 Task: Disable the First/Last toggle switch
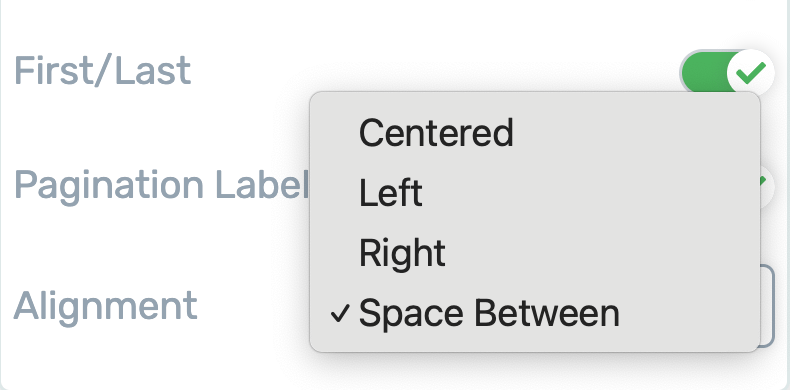click(727, 73)
